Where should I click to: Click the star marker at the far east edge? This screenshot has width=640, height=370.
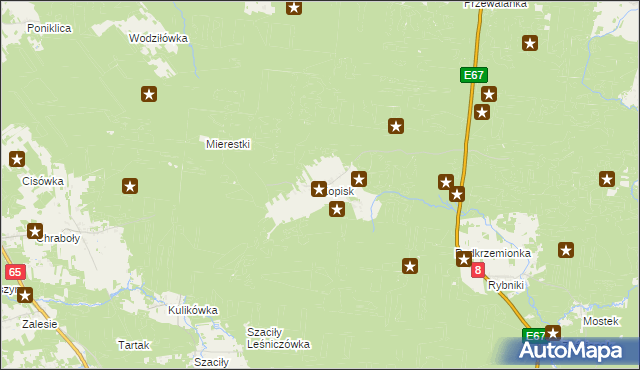(607, 179)
